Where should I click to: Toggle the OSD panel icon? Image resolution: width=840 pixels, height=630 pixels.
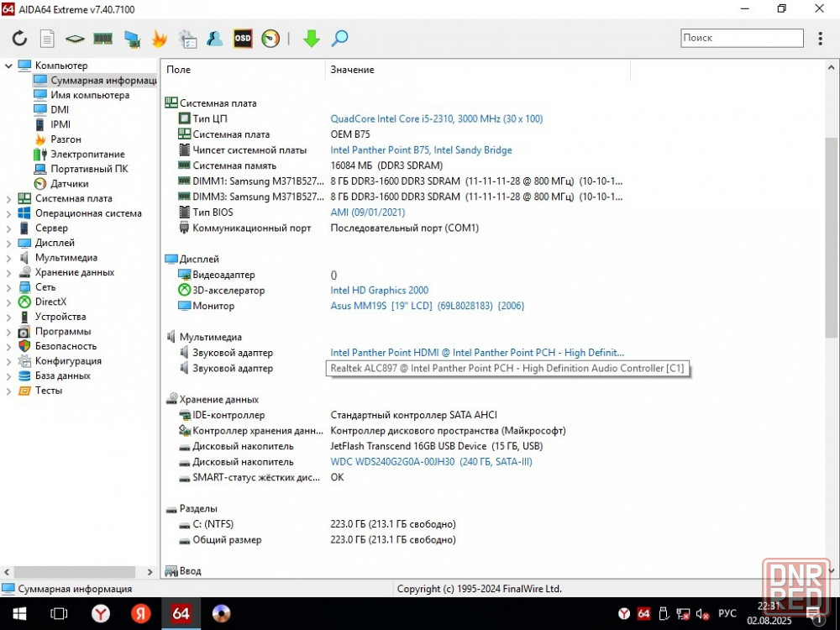(243, 38)
